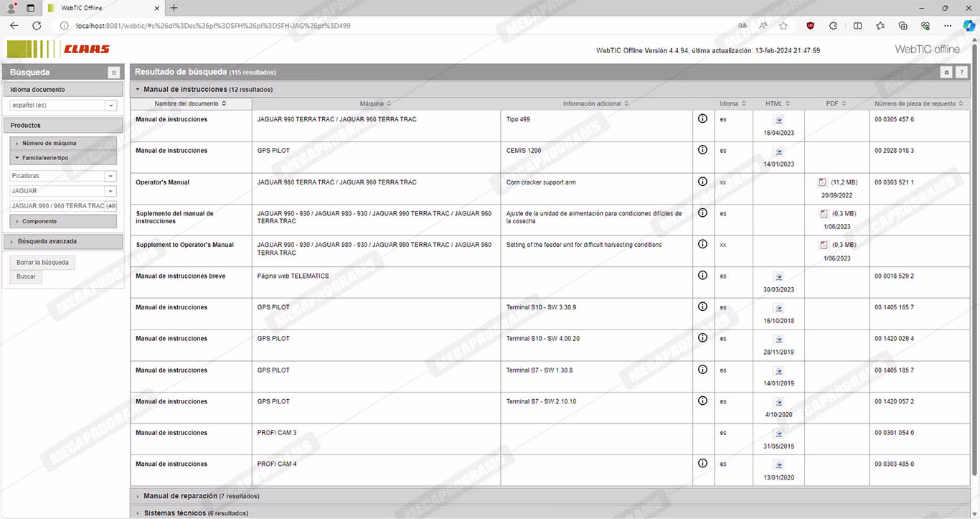Open the Picadoras family dropdown

click(x=110, y=176)
